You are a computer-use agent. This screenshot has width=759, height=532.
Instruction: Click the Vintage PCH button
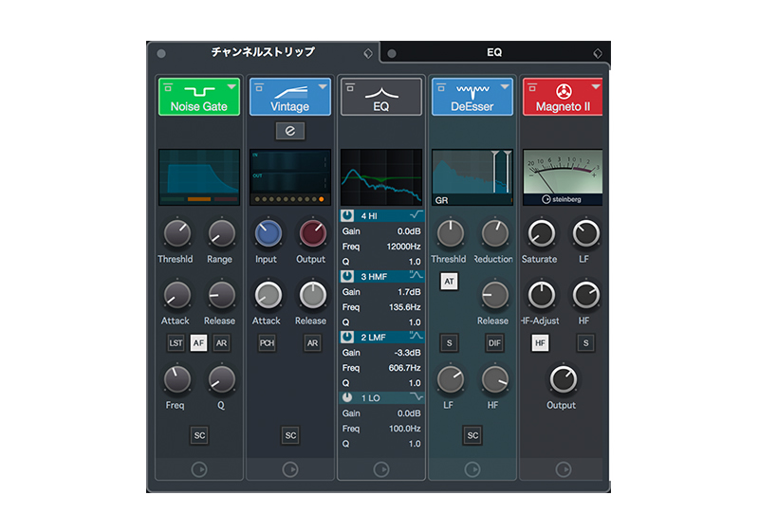click(267, 343)
